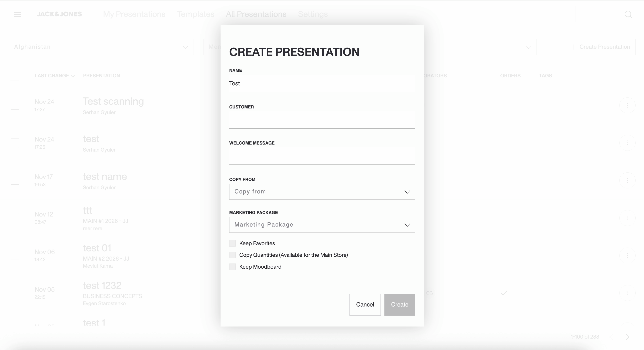Open three-dot menu for Test scanning row
Viewport: 644px width, 350px height.
click(x=627, y=105)
